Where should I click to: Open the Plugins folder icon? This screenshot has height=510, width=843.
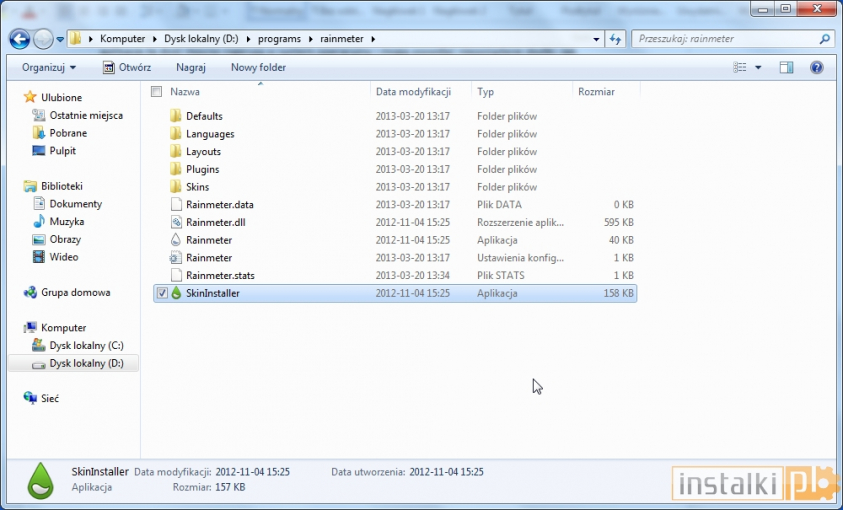176,169
